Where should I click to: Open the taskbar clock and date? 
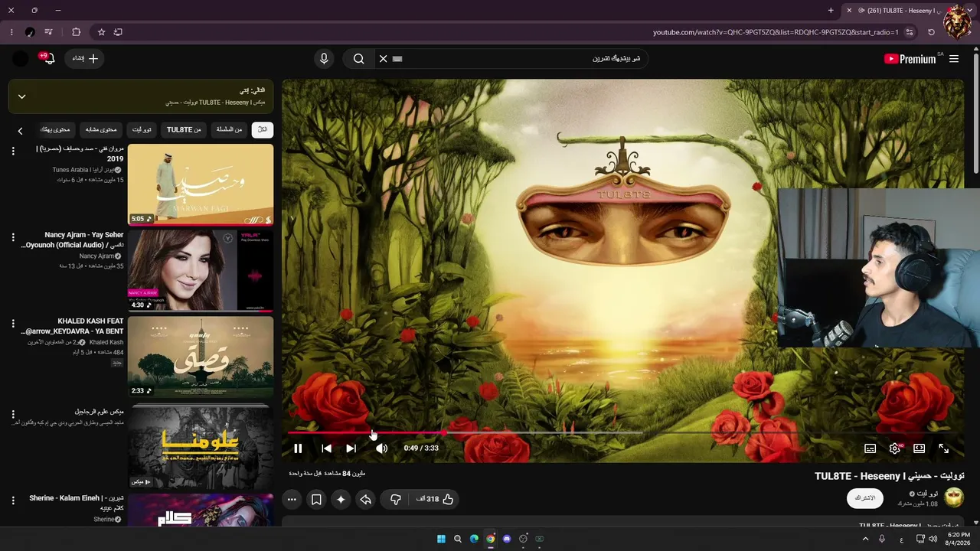click(x=958, y=539)
